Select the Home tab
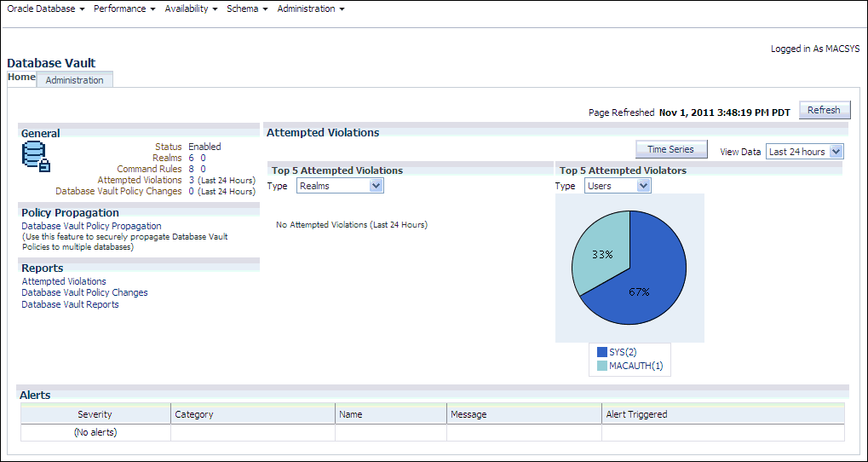The image size is (868, 462). click(x=21, y=78)
